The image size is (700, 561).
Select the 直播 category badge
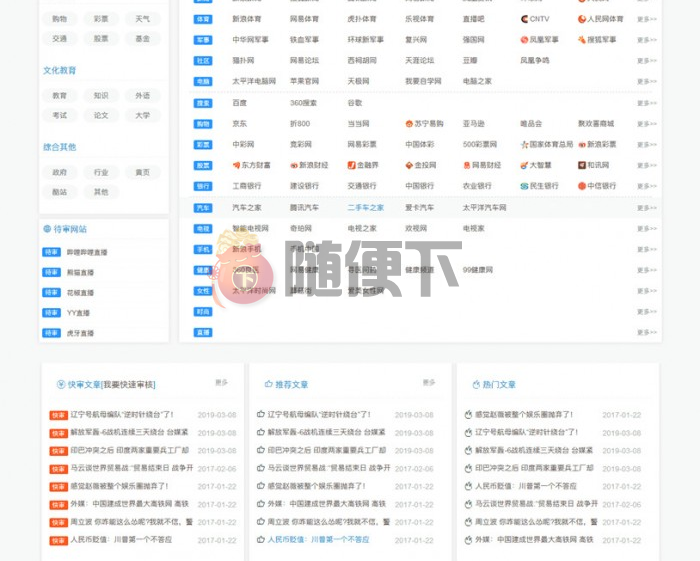point(203,332)
